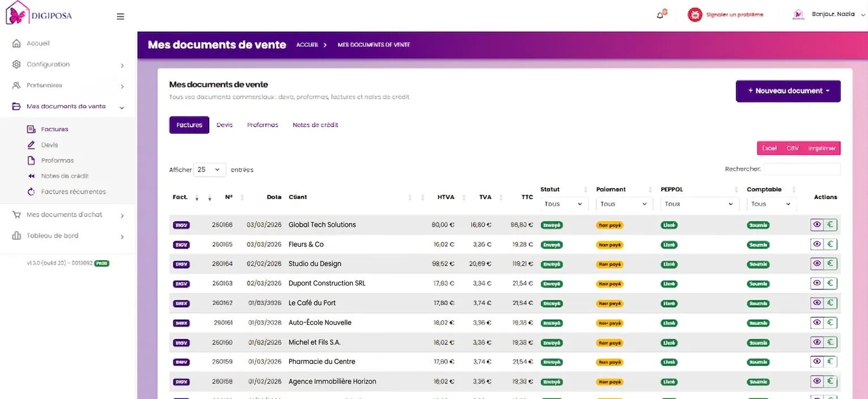Click inside the Rechercher search field
The width and height of the screenshot is (868, 399).
click(800, 169)
